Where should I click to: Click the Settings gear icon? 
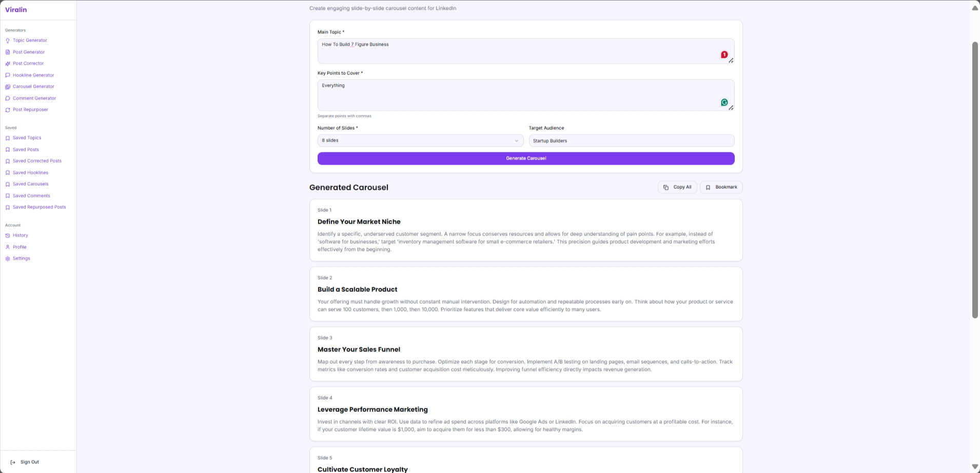coord(8,259)
